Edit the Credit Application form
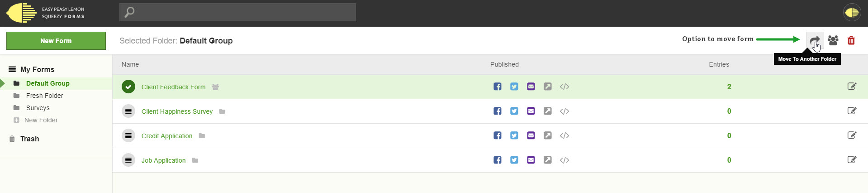The height and width of the screenshot is (193, 868). 852,135
